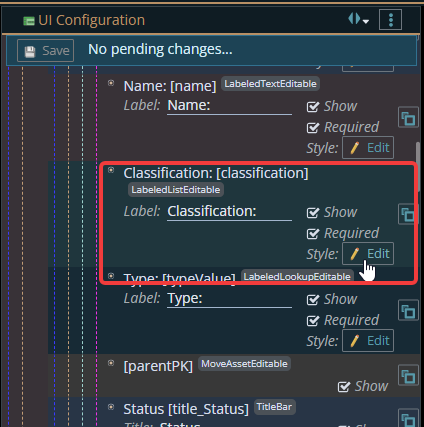Click the gear bullet next to Name item

(x=111, y=83)
